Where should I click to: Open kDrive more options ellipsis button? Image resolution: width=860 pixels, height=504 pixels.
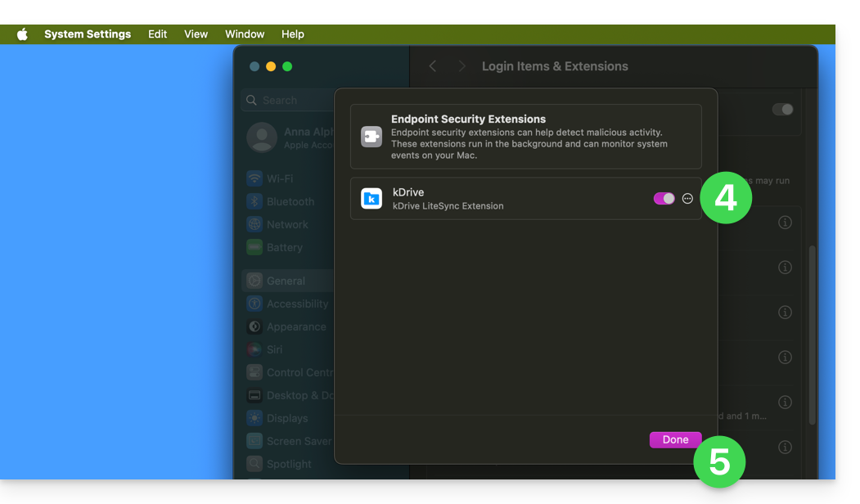(687, 199)
